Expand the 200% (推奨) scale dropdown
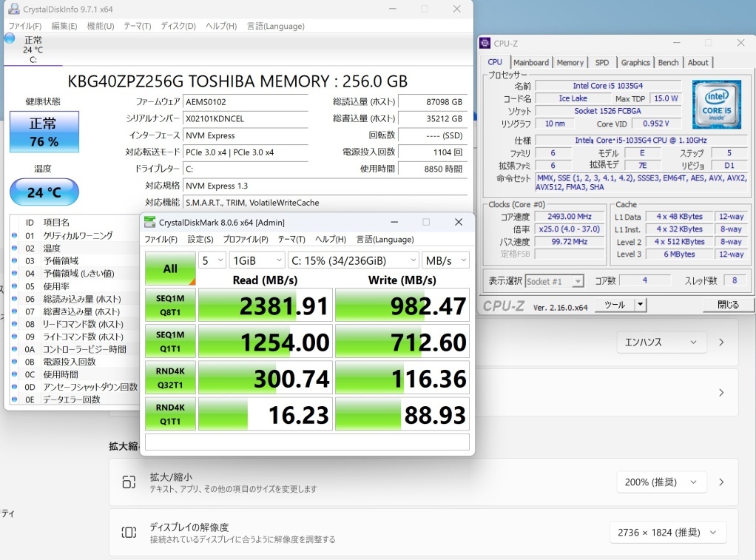The image size is (756, 560). [x=661, y=482]
